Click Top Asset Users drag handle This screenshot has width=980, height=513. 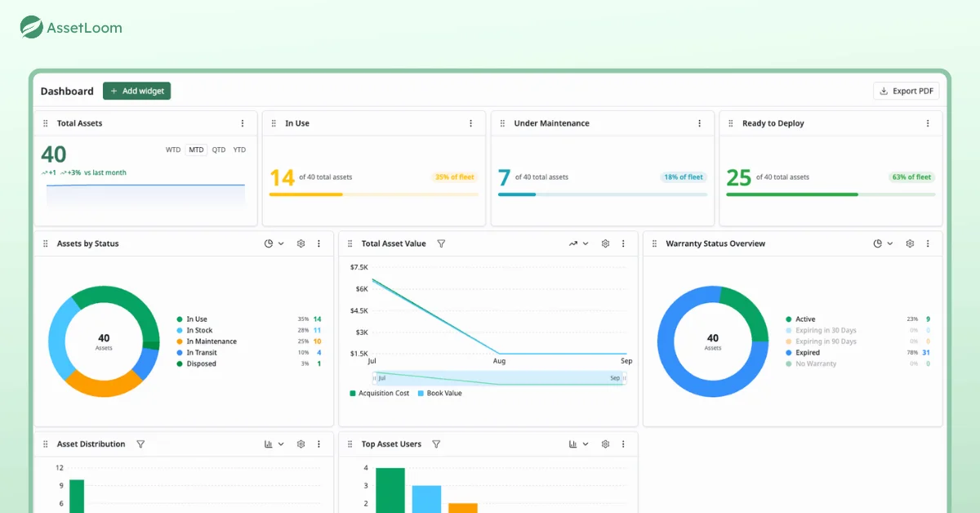[x=350, y=444]
